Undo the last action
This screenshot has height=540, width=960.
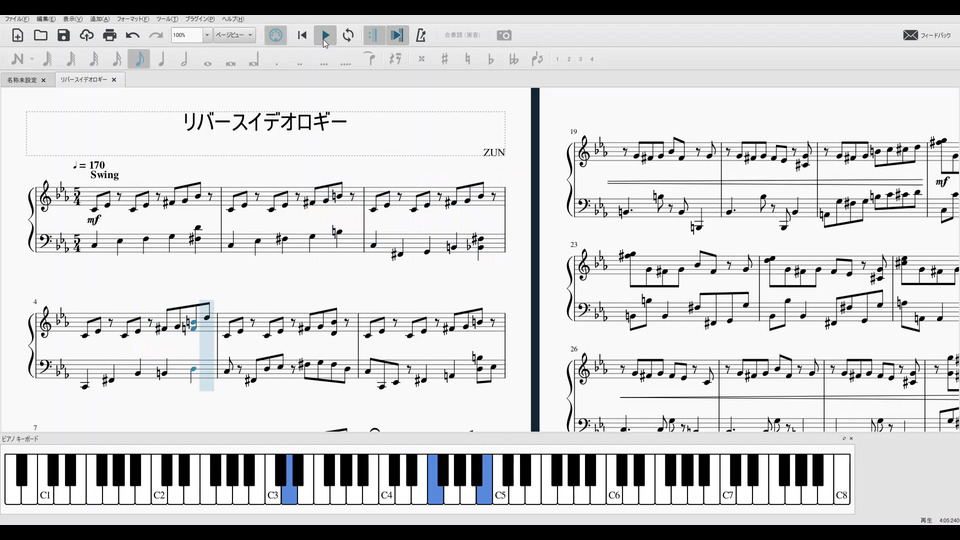[x=133, y=36]
